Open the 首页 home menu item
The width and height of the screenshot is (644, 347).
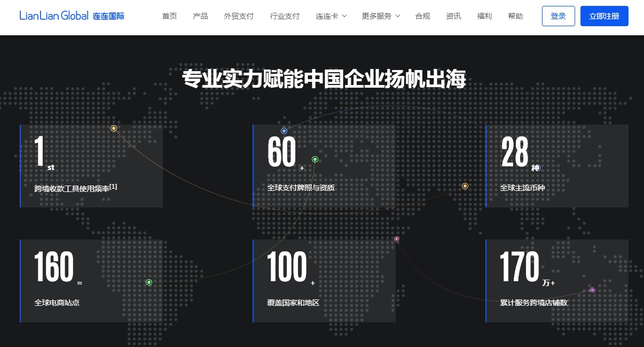click(x=169, y=16)
